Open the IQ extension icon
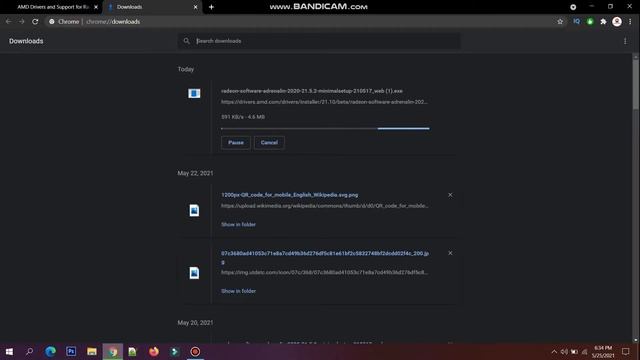Image resolution: width=640 pixels, height=360 pixels. coord(576,21)
